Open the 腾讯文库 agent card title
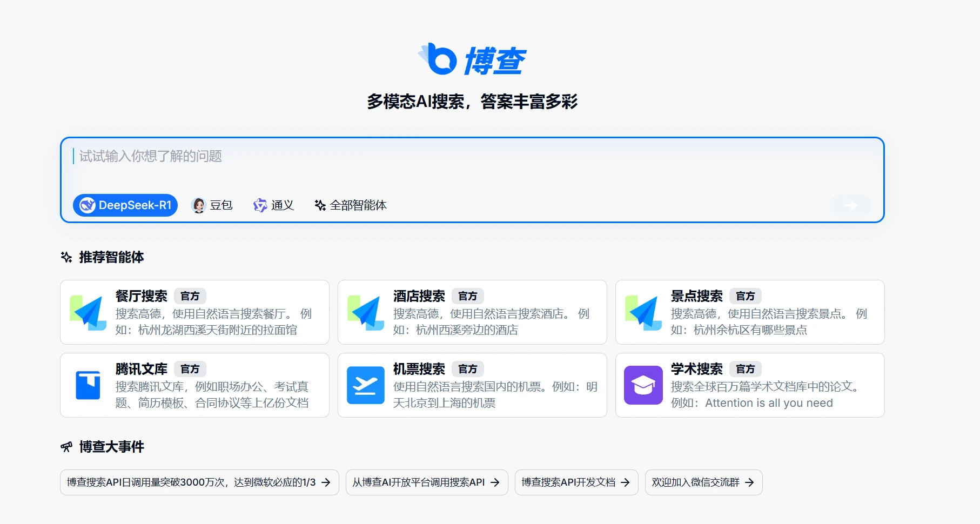 click(x=142, y=369)
